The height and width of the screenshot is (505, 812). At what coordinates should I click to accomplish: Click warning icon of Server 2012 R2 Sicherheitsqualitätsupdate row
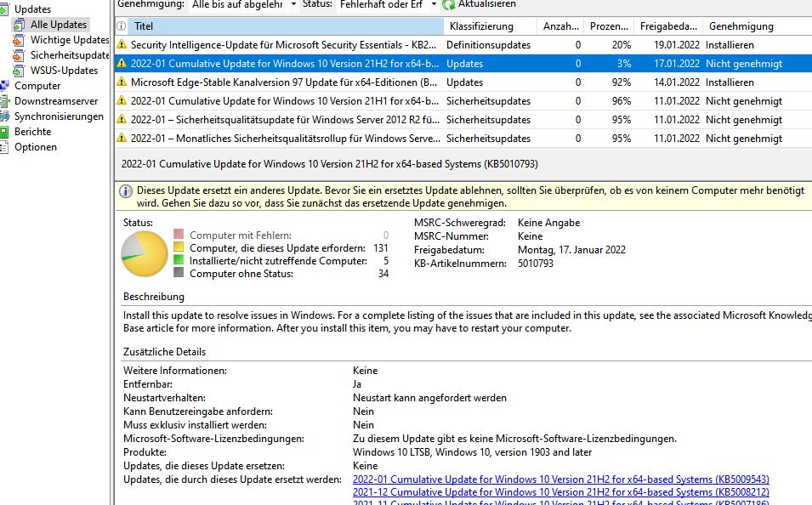(122, 119)
